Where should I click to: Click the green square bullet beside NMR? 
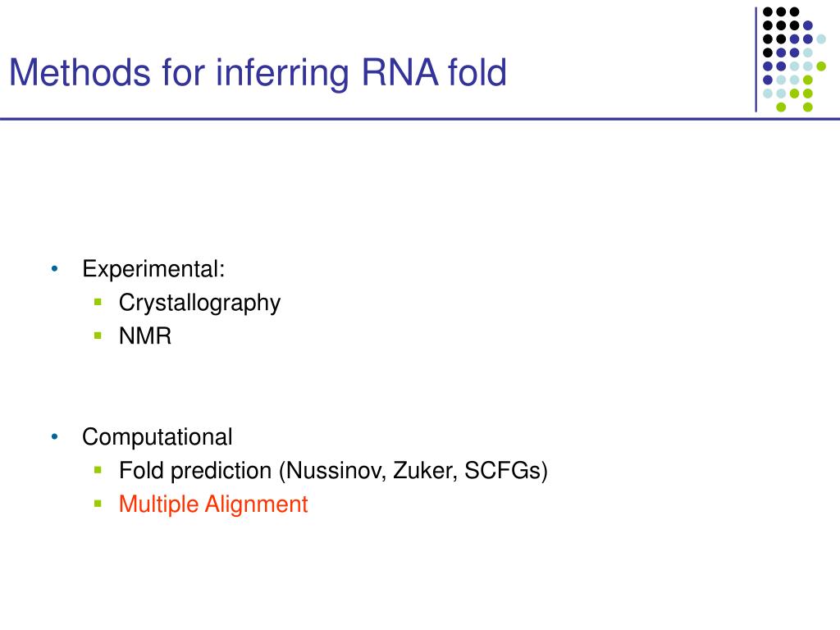coord(98,336)
